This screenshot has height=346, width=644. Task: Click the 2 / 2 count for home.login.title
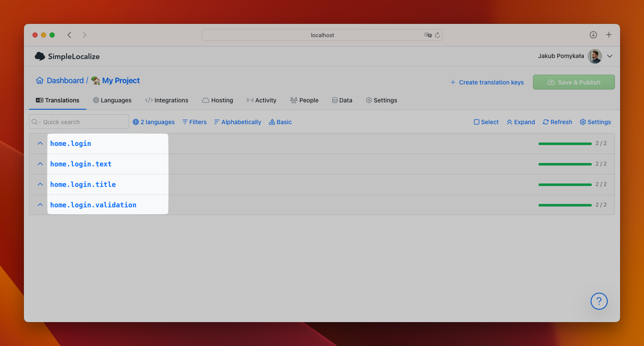coord(601,184)
